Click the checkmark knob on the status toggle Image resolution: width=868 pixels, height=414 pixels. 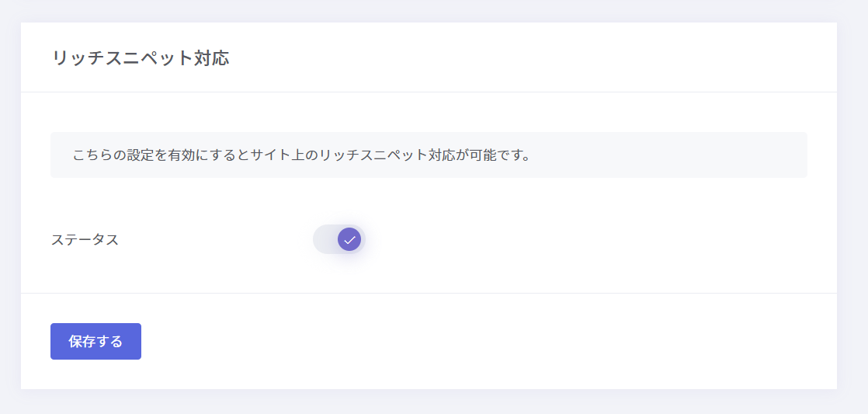click(349, 240)
